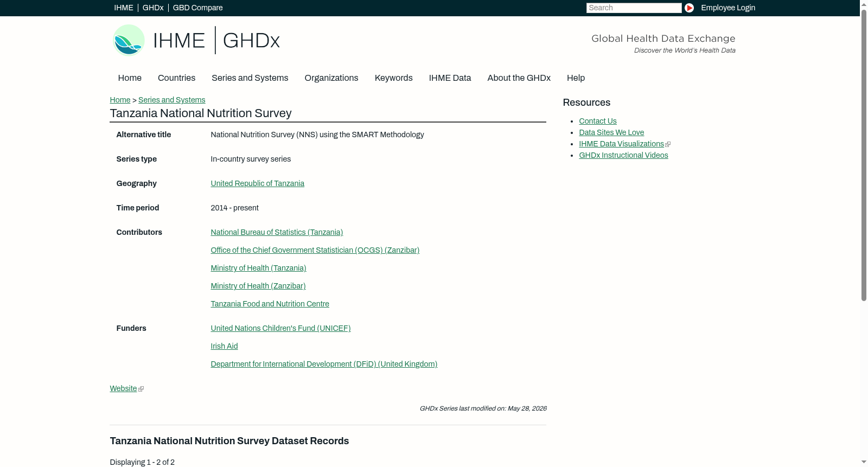Open About the GHDx menu
Image resolution: width=868 pixels, height=467 pixels.
[519, 78]
